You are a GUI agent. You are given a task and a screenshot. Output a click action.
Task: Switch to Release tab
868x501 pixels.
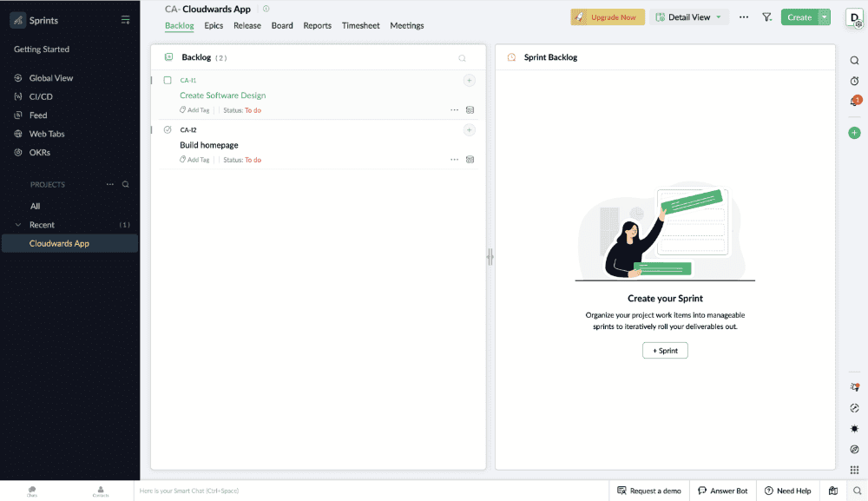(x=247, y=25)
